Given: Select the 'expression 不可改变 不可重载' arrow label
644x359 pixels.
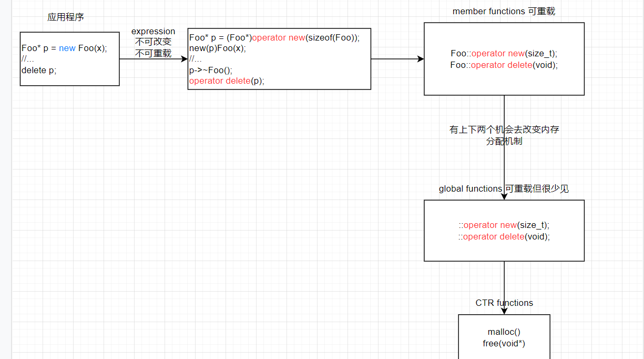Looking at the screenshot, I should [153, 42].
